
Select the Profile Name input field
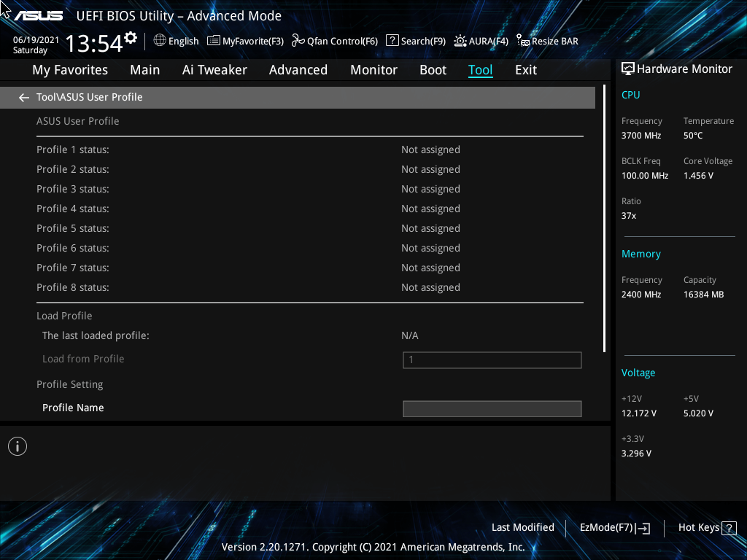click(x=492, y=408)
